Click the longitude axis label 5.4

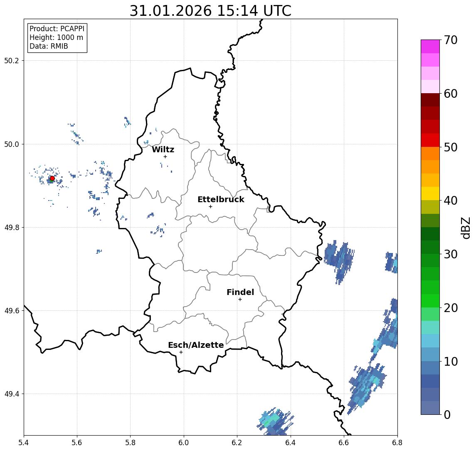pyautogui.click(x=24, y=443)
